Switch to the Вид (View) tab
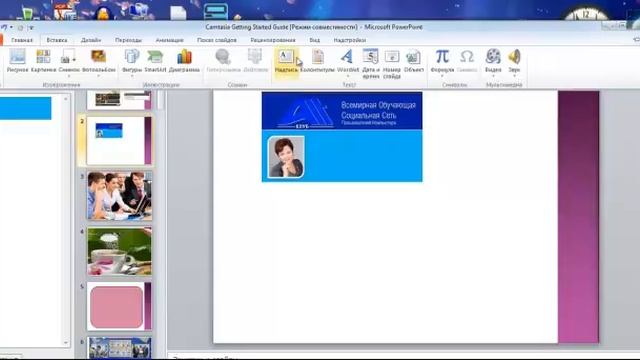The image size is (640, 360). [x=314, y=40]
